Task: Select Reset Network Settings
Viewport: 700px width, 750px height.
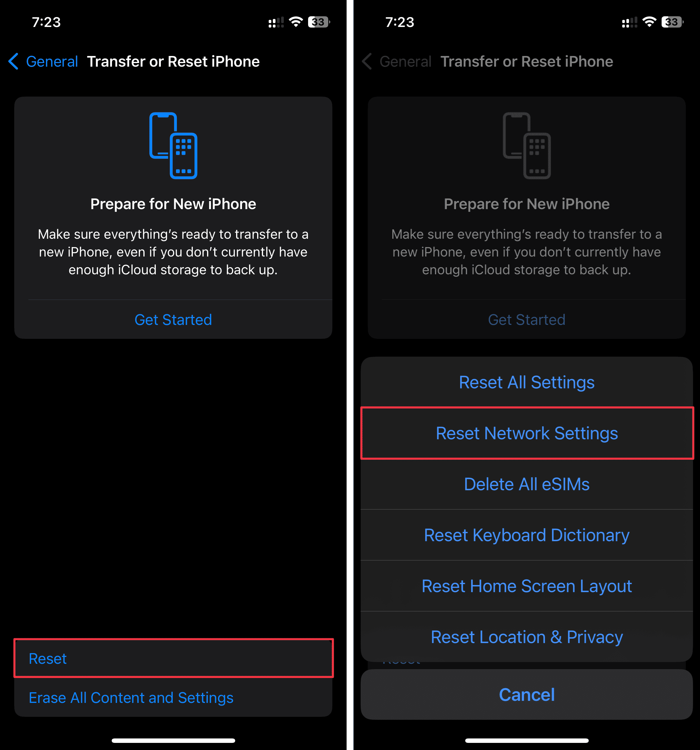Action: pyautogui.click(x=527, y=433)
